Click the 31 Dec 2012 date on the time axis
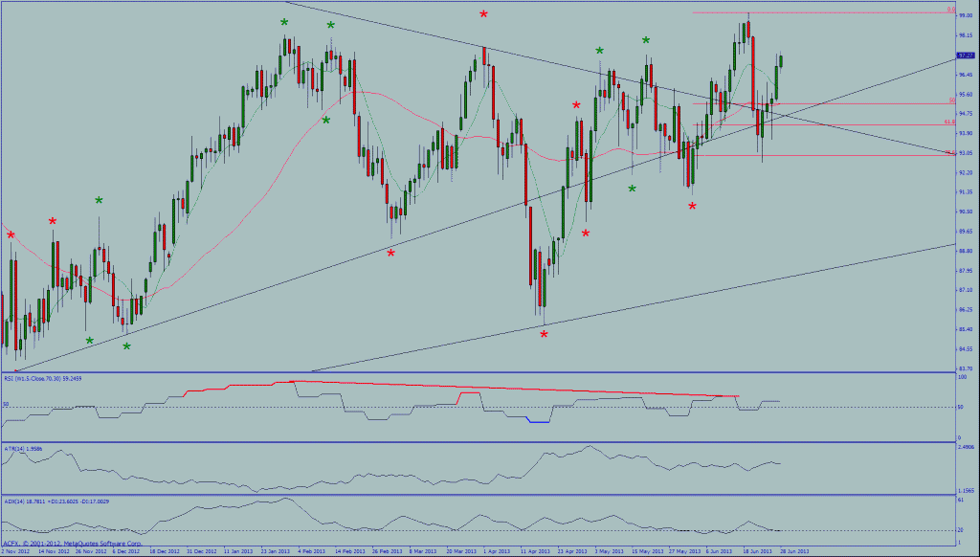 201,552
